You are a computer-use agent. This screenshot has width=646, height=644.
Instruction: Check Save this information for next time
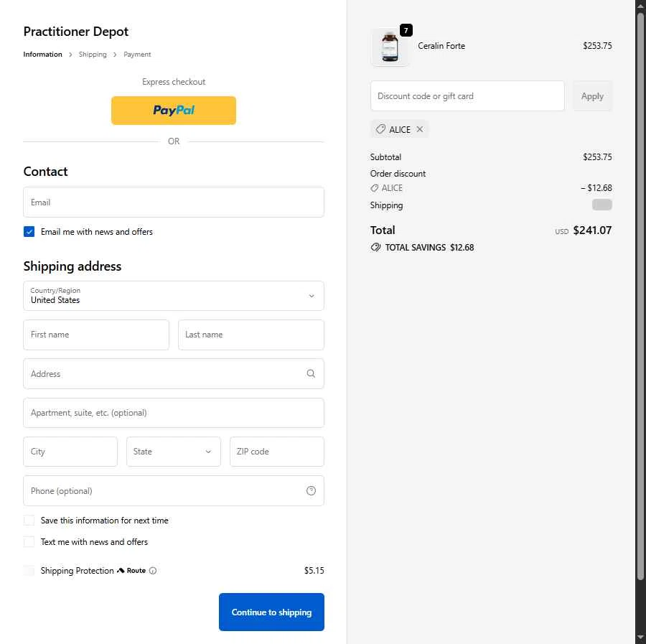click(29, 521)
